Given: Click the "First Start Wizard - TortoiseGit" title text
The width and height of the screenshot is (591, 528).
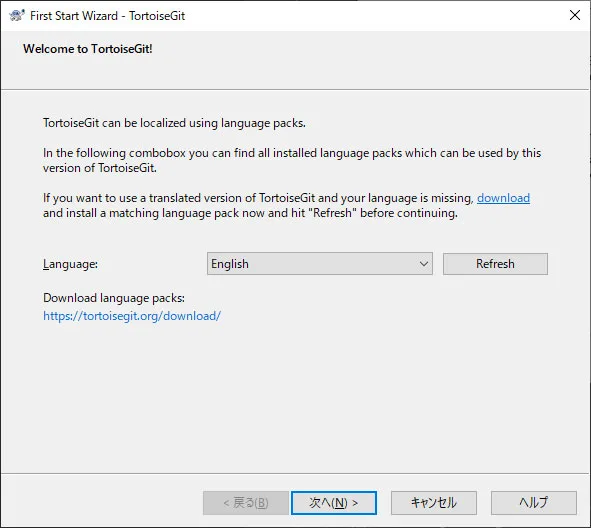Looking at the screenshot, I should coord(107,16).
